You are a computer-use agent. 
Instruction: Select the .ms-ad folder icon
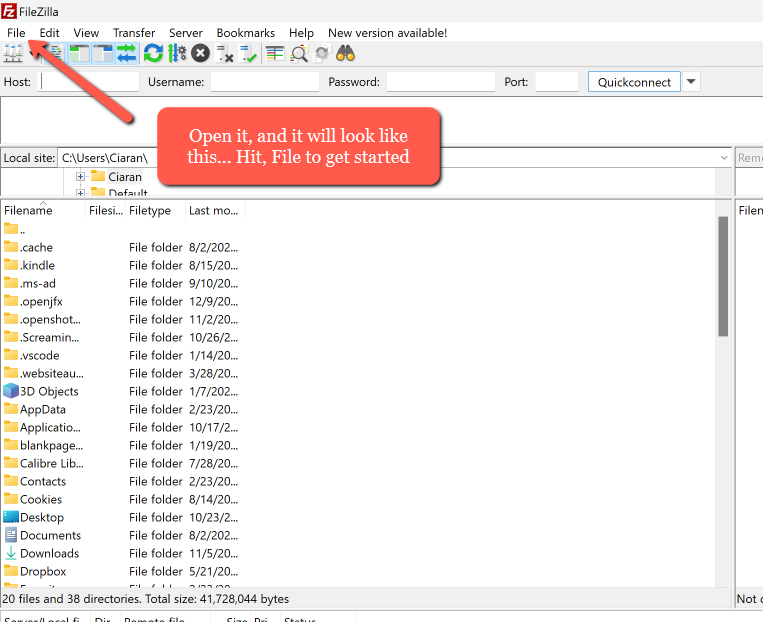11,282
